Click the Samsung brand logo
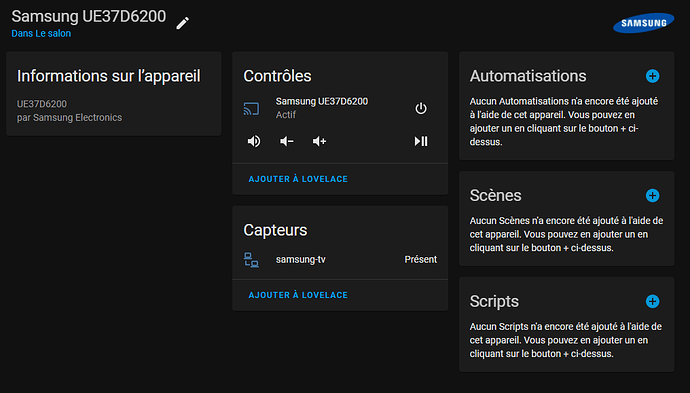The width and height of the screenshot is (690, 393). pos(643,23)
